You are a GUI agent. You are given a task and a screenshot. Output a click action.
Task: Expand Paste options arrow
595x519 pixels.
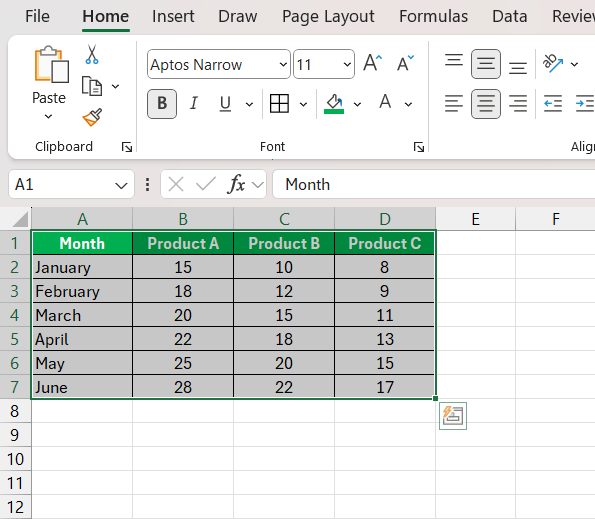click(x=49, y=116)
